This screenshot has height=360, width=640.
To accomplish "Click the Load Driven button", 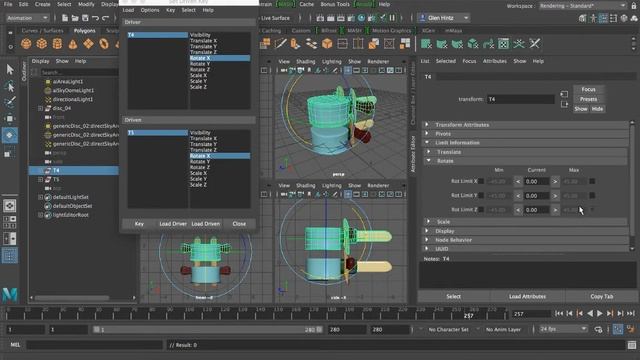I will point(206,224).
